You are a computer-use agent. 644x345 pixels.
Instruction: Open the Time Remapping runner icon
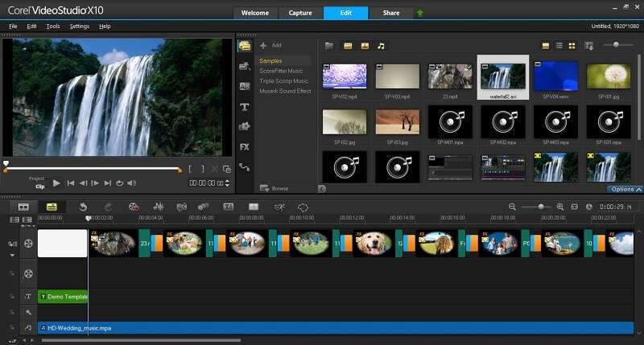(279, 207)
